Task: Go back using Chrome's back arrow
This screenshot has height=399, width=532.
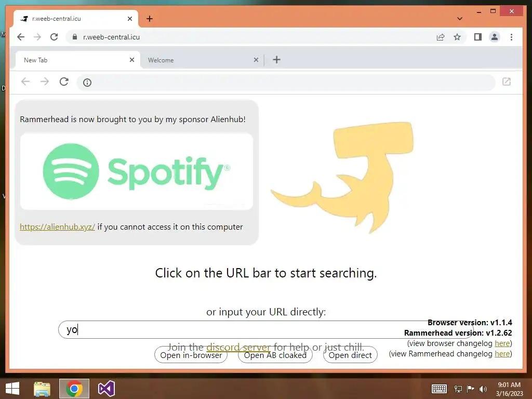Action: pyautogui.click(x=21, y=37)
